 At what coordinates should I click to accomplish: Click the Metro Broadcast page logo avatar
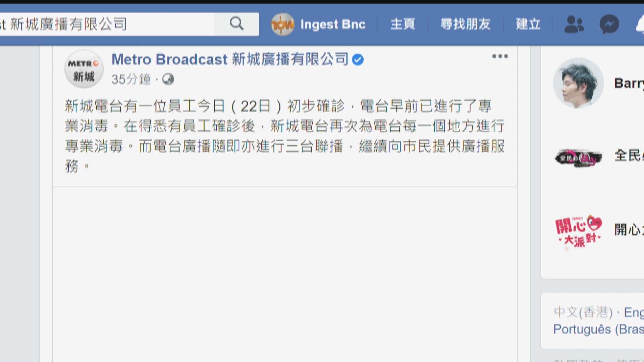tap(84, 69)
